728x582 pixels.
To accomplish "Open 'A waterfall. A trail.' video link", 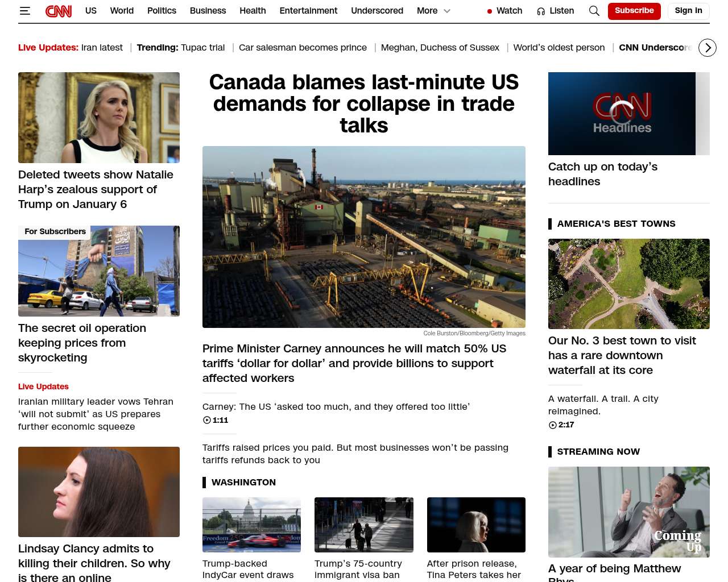I will 603,405.
